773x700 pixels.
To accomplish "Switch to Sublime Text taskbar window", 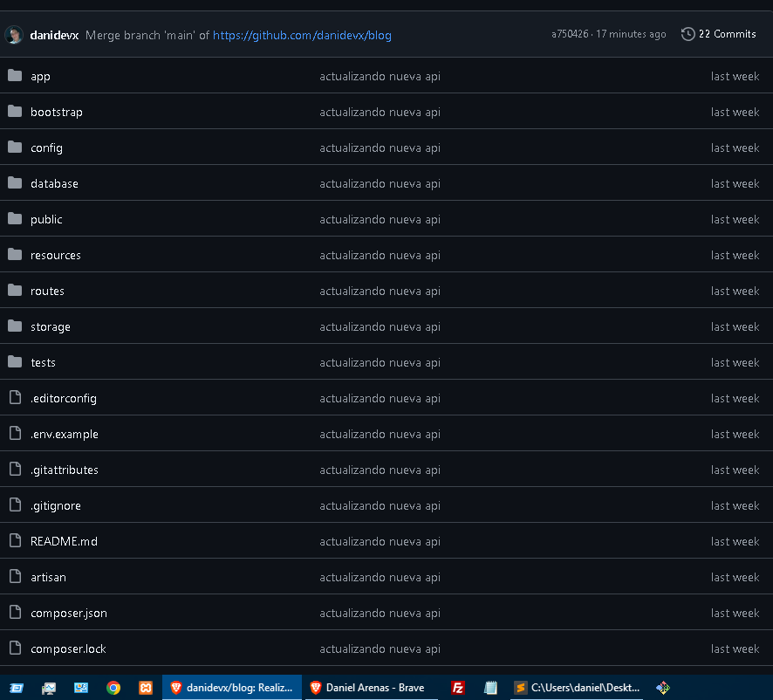I will click(x=577, y=687).
